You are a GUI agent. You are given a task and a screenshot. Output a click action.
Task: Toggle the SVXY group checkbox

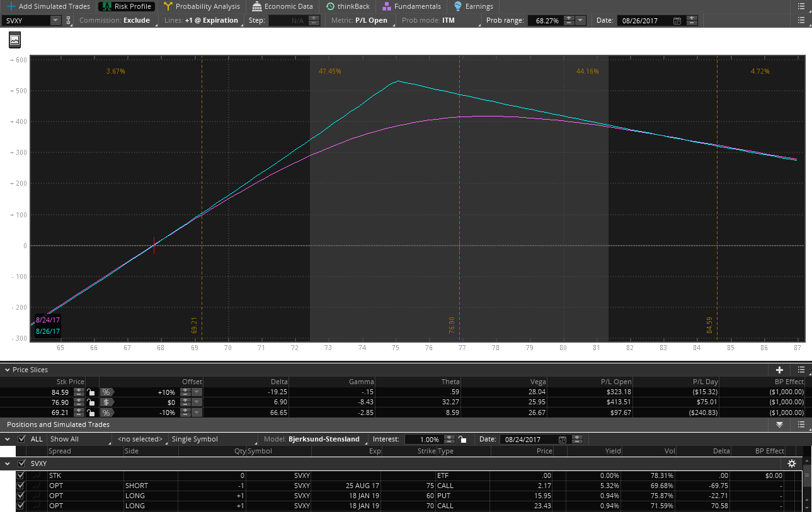click(x=22, y=464)
